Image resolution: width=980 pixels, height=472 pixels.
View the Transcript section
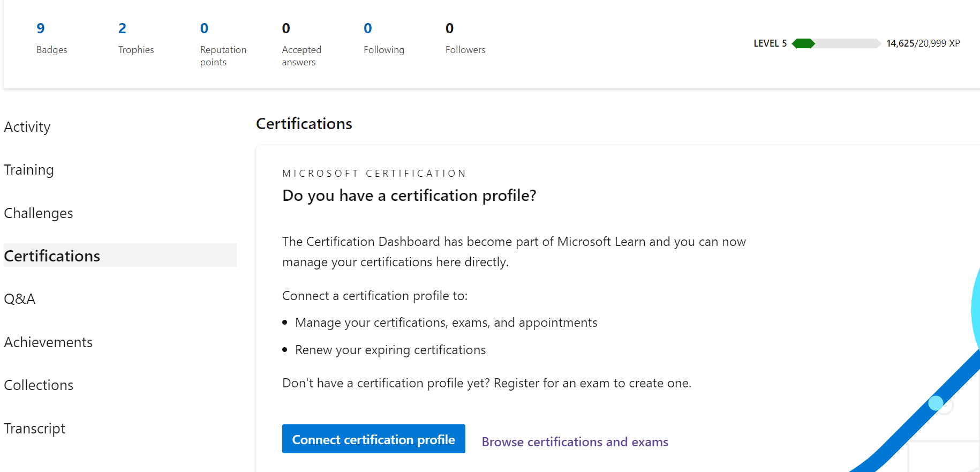(x=35, y=429)
